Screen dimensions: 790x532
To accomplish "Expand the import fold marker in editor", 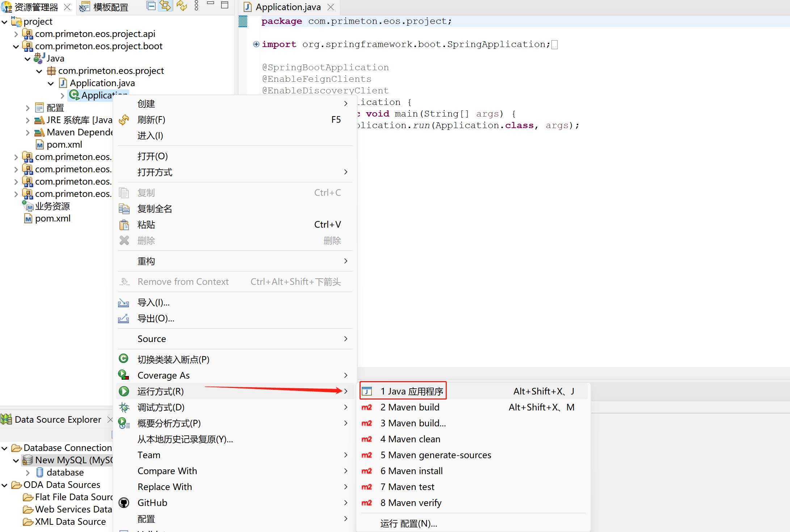I will click(x=256, y=44).
